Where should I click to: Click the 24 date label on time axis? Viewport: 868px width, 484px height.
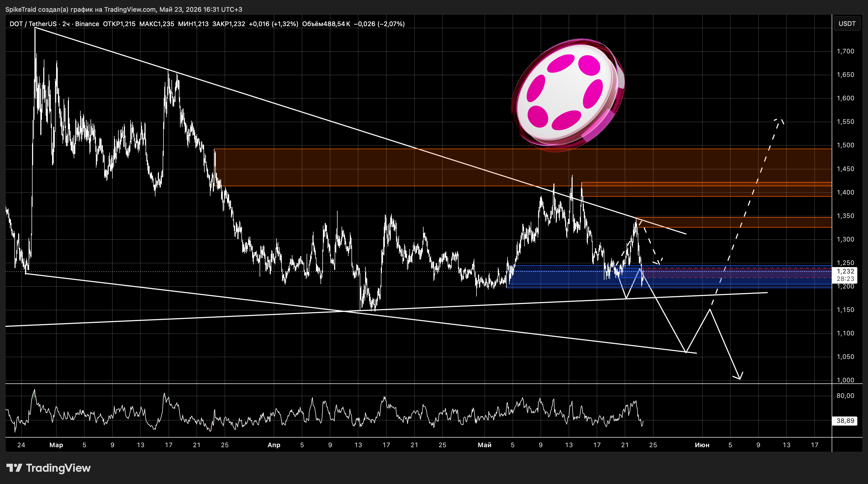tap(21, 445)
